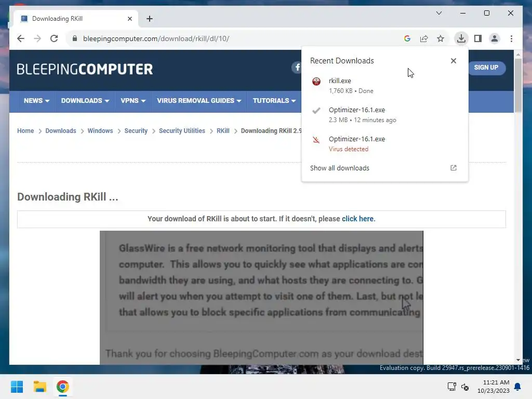Screen dimensions: 532x399
Task: Open File Explorer from taskbar
Action: pyautogui.click(x=39, y=387)
